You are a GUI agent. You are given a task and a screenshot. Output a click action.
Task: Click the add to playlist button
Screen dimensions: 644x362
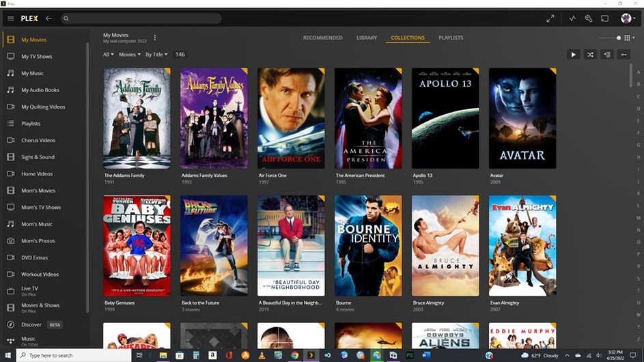(x=607, y=55)
